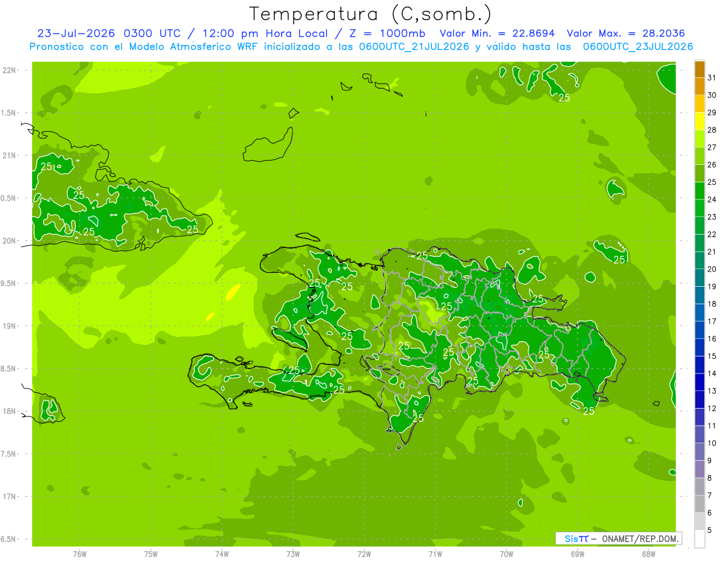This screenshot has width=728, height=562.
Task: Click the '8.5N' latitude label
Action: point(9,369)
